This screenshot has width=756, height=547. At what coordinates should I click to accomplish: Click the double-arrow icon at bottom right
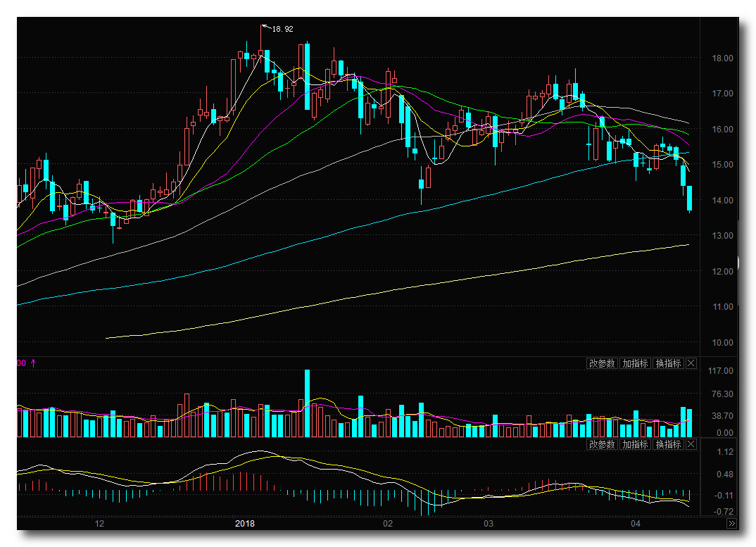731,524
